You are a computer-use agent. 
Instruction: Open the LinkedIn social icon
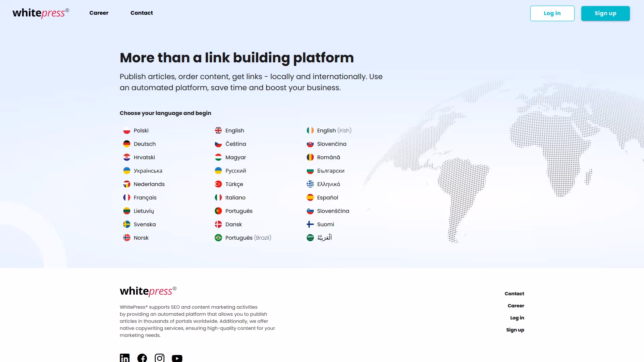[124, 358]
